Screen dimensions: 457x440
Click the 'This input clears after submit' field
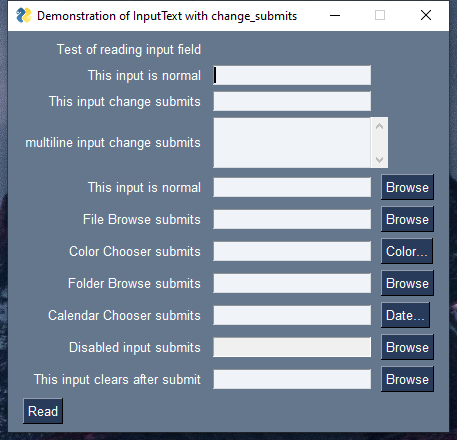[292, 379]
